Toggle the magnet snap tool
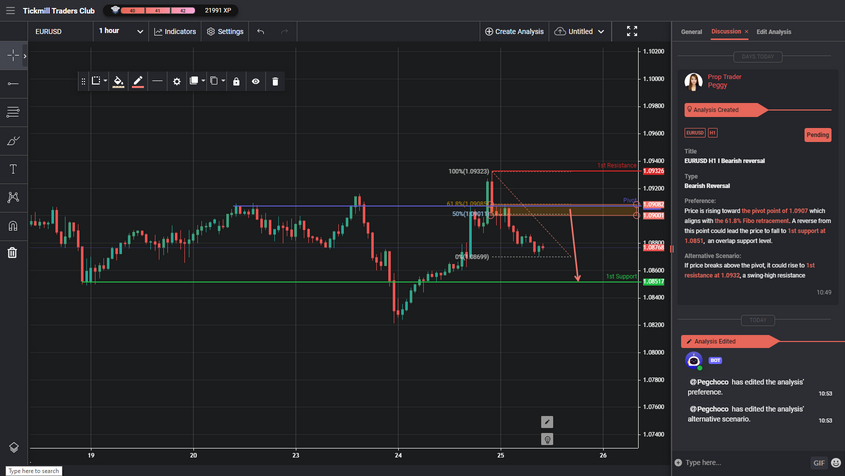Image resolution: width=845 pixels, height=476 pixels. pos(13,225)
